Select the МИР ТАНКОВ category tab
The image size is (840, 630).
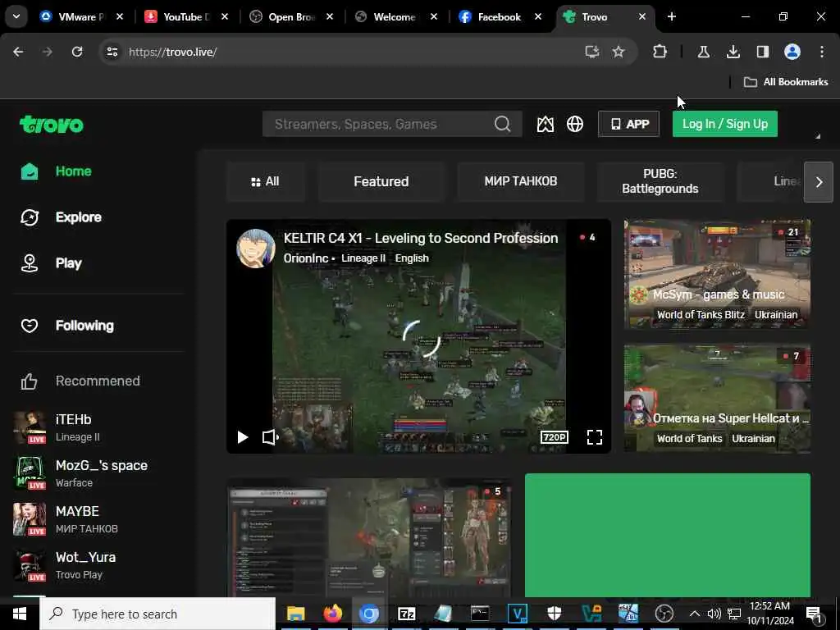[x=520, y=181]
